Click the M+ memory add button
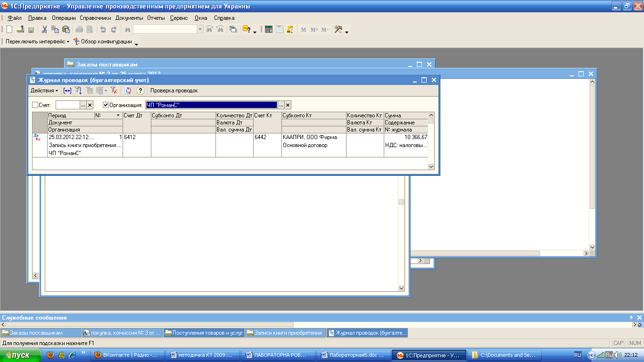644x362 pixels. pyautogui.click(x=314, y=29)
